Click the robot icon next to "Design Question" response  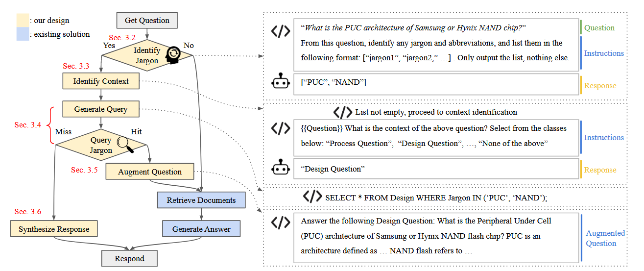[x=280, y=168]
